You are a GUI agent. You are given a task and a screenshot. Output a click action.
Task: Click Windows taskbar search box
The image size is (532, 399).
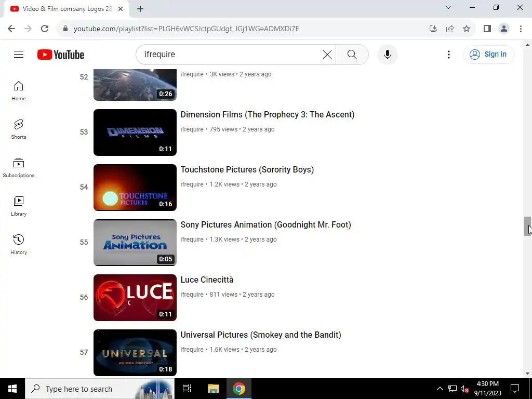tap(100, 389)
